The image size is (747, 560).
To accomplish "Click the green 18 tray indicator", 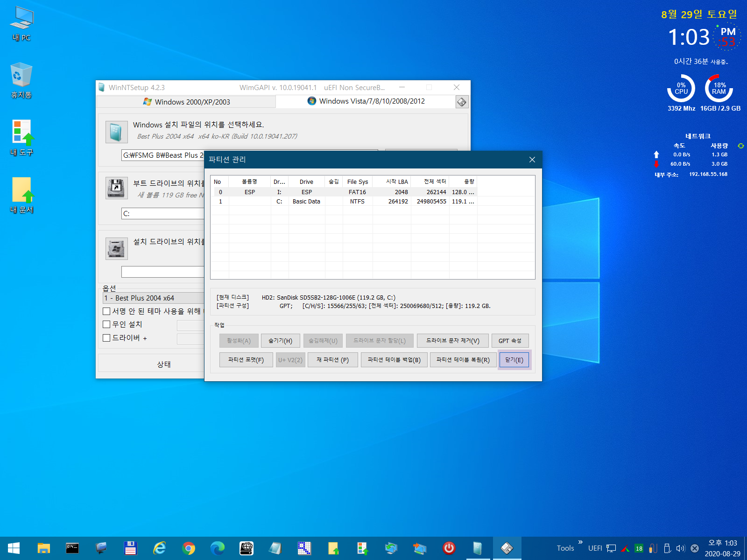I will (x=639, y=548).
